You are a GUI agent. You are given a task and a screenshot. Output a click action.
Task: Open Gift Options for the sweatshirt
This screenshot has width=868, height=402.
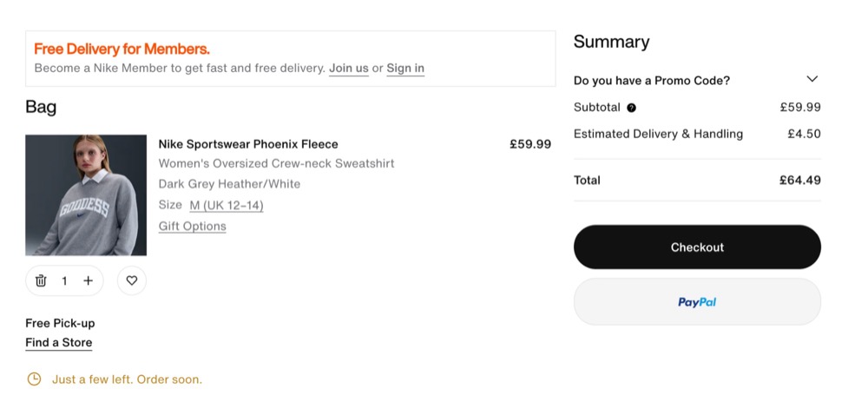point(192,226)
